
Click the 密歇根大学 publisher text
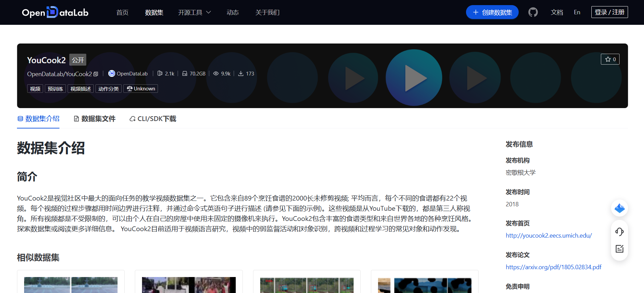click(x=521, y=173)
